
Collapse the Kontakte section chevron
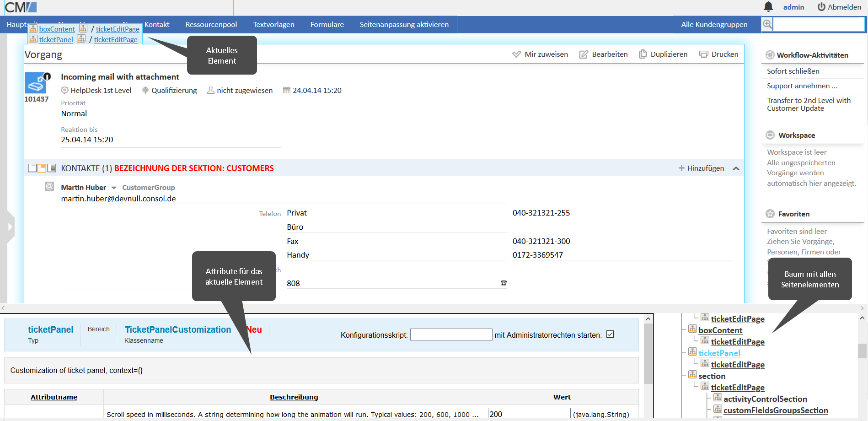(x=736, y=168)
